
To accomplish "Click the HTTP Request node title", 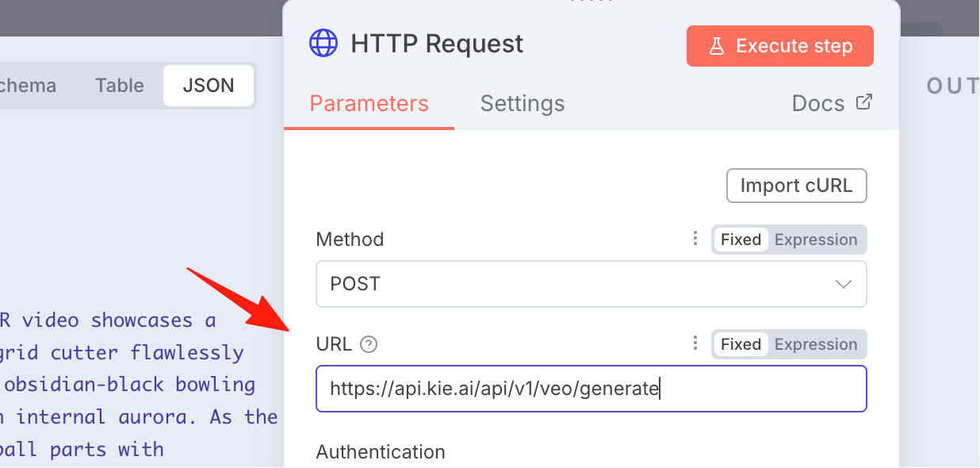I will pyautogui.click(x=437, y=44).
